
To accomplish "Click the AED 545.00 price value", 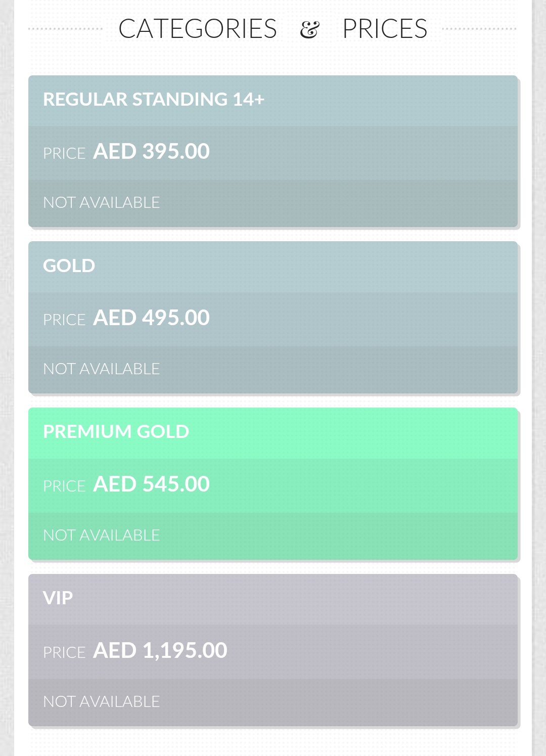I will (x=151, y=484).
